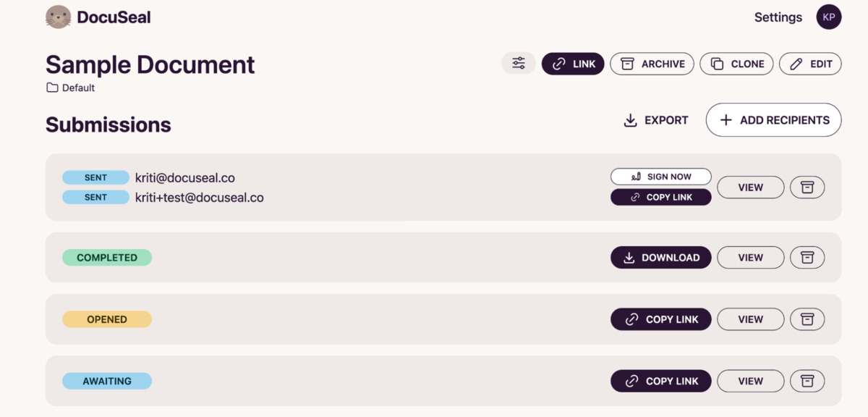The height and width of the screenshot is (417, 868).
Task: Copy link for the Sent submission
Action: [x=661, y=197]
